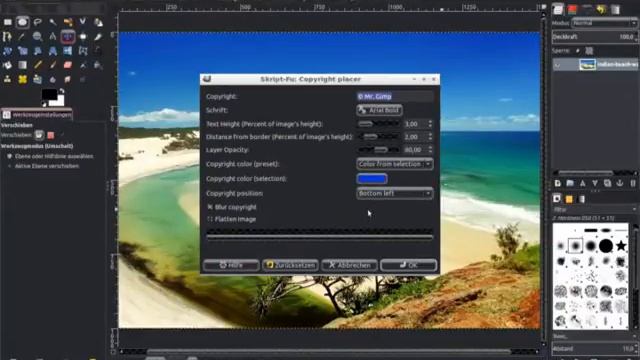The image size is (640, 360).
Task: Select the Rectangle Select tool
Action: pyautogui.click(x=8, y=22)
